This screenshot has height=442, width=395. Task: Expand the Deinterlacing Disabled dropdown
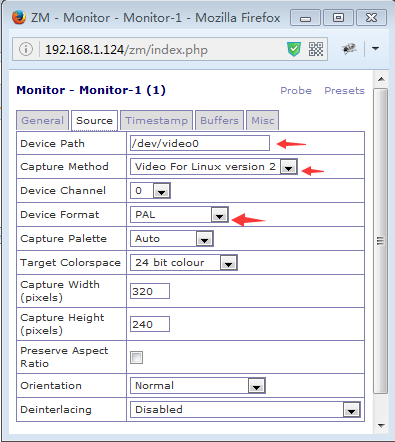tap(245, 410)
